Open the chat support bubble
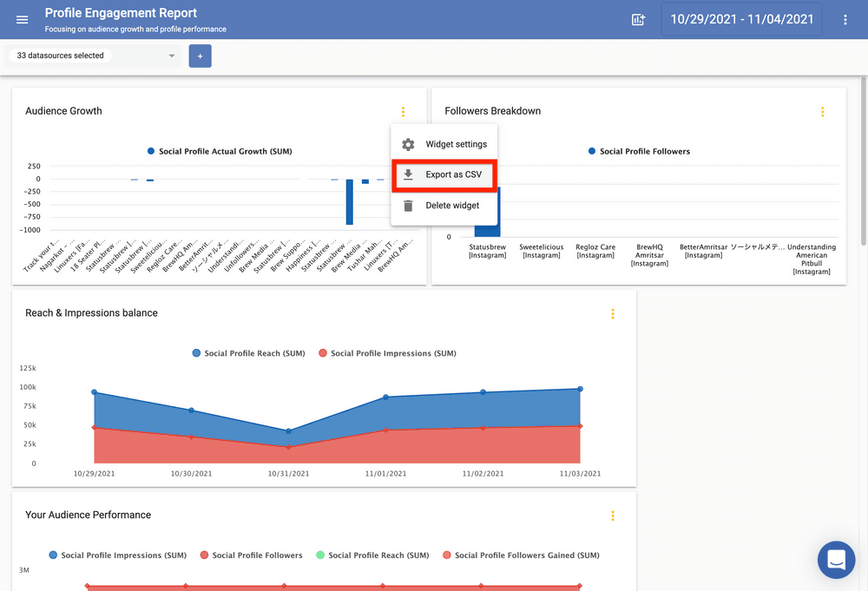The image size is (868, 591). pos(836,560)
